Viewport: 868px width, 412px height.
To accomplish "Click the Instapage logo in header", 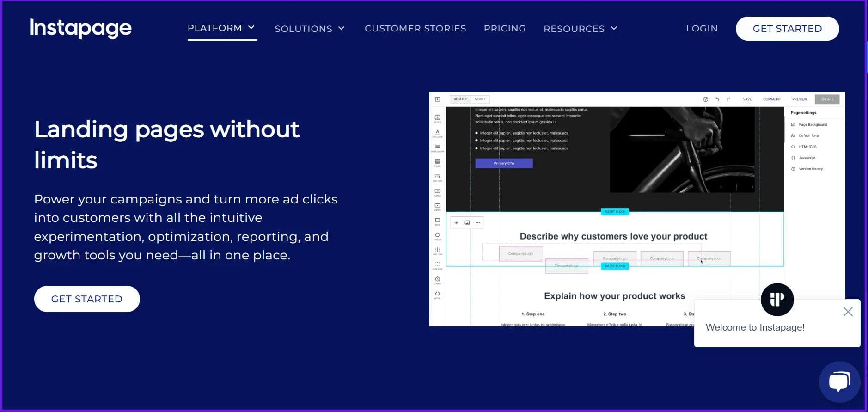I will (x=81, y=28).
